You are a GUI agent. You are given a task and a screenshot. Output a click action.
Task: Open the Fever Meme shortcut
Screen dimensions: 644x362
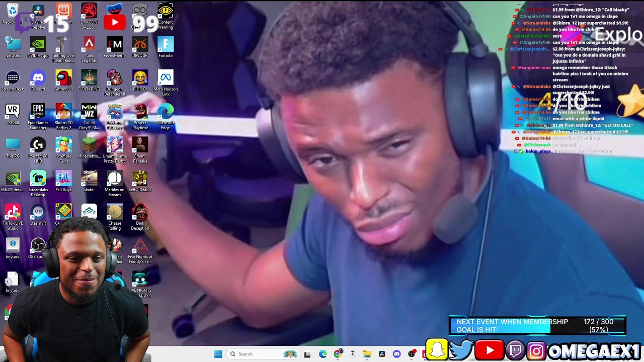tap(115, 47)
